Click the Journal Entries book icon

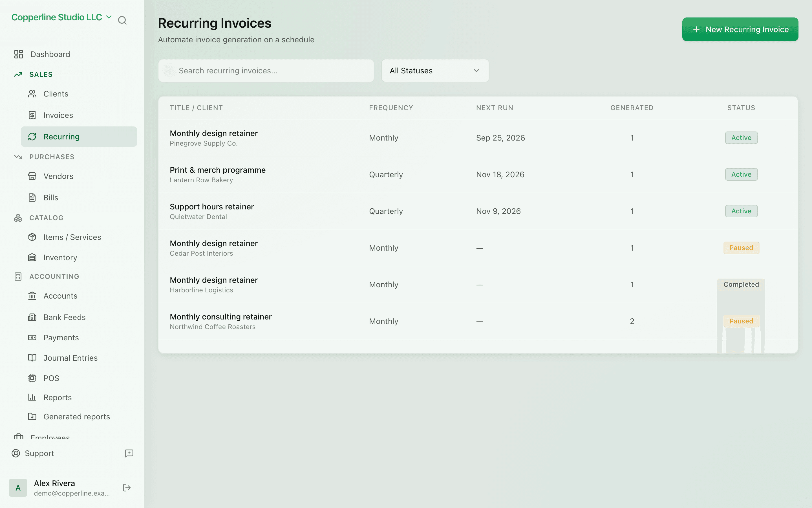(x=32, y=358)
